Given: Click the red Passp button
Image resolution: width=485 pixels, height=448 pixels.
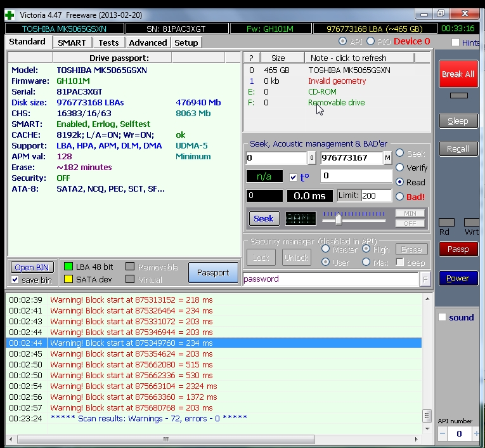Looking at the screenshot, I should [458, 249].
